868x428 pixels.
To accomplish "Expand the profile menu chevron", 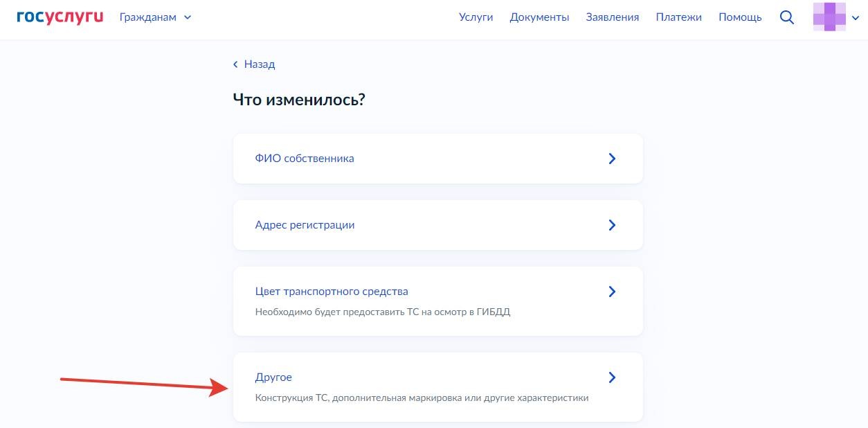I will click(x=854, y=19).
